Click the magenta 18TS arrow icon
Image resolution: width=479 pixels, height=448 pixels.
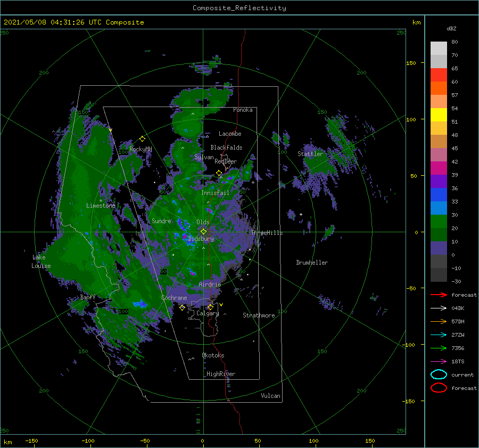[439, 362]
